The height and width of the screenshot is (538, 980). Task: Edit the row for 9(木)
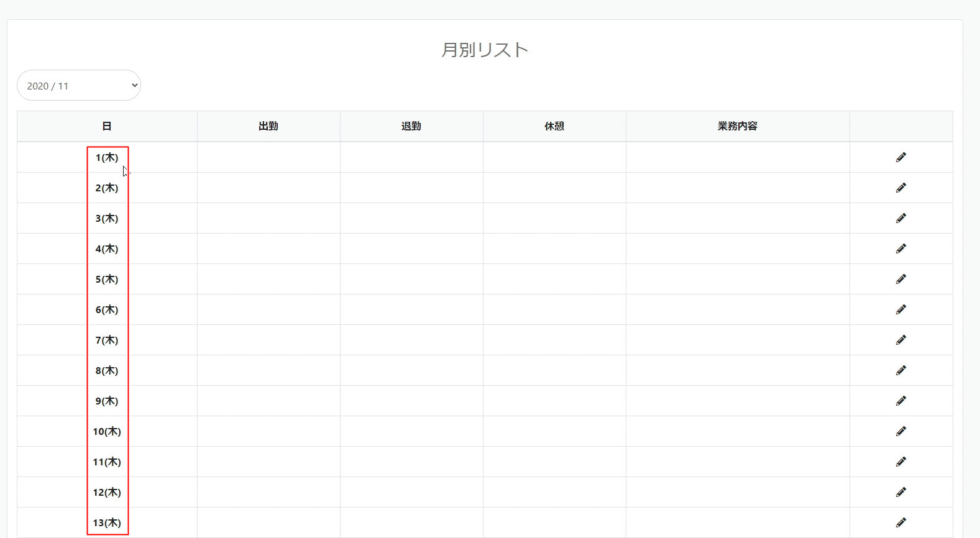click(901, 401)
